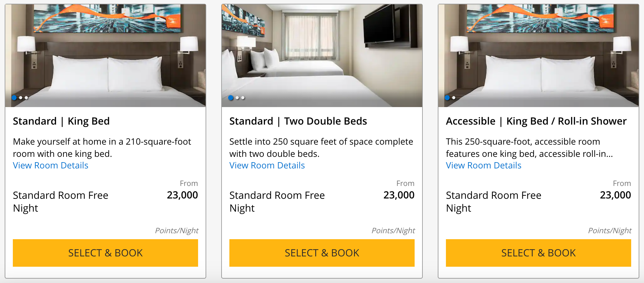Select second carousel dot on Accessible King Bed photo
Viewport: 644px width, 283px height.
coord(454,98)
